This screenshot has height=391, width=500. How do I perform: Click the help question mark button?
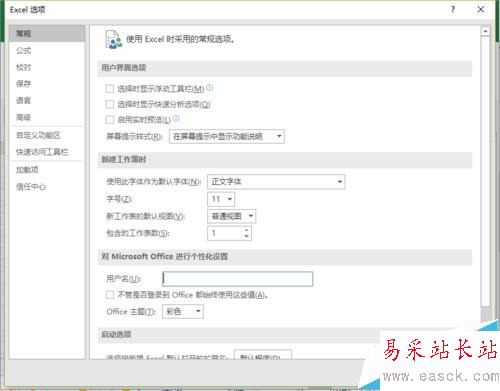453,9
